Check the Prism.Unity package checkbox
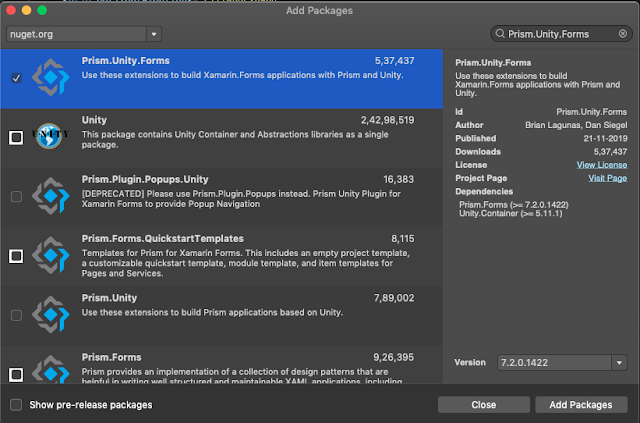 pos(16,315)
